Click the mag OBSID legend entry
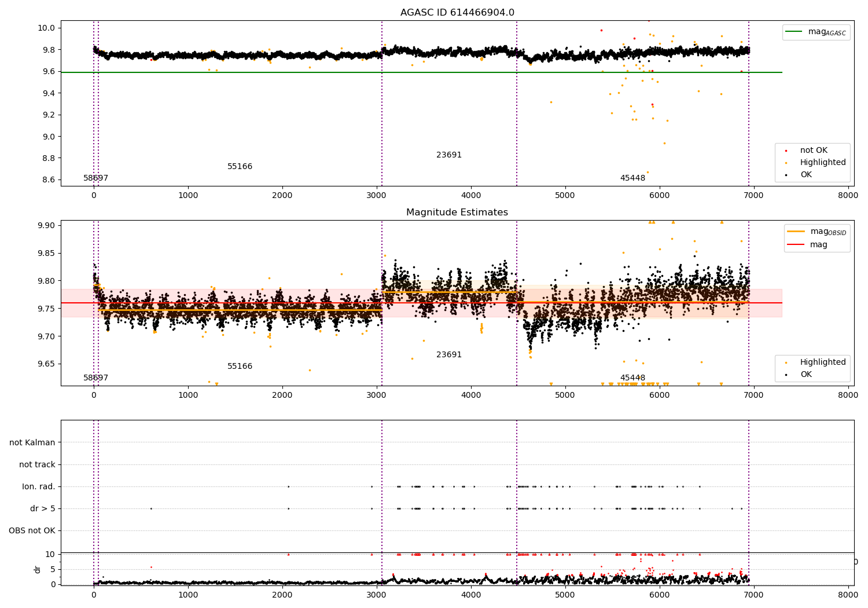868x608 pixels. (817, 232)
